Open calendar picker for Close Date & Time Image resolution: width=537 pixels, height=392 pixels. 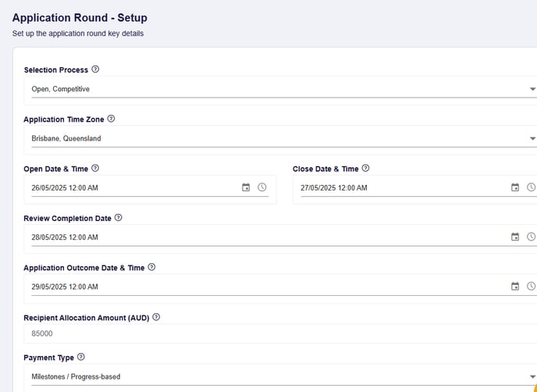point(515,187)
